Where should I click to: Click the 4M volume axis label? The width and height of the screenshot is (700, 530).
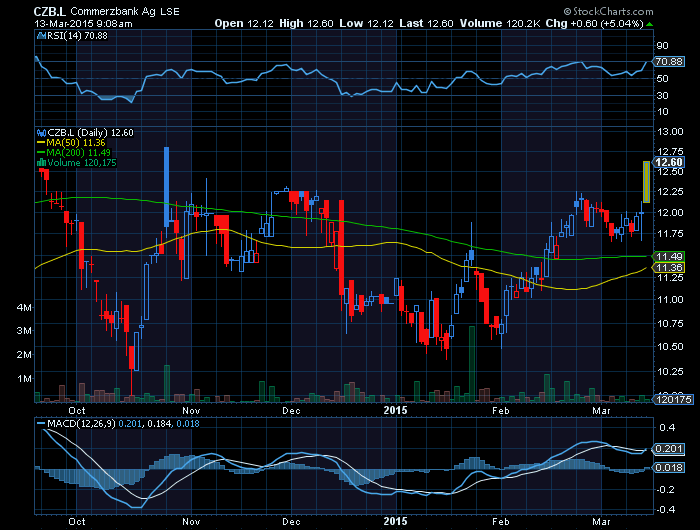(x=25, y=308)
